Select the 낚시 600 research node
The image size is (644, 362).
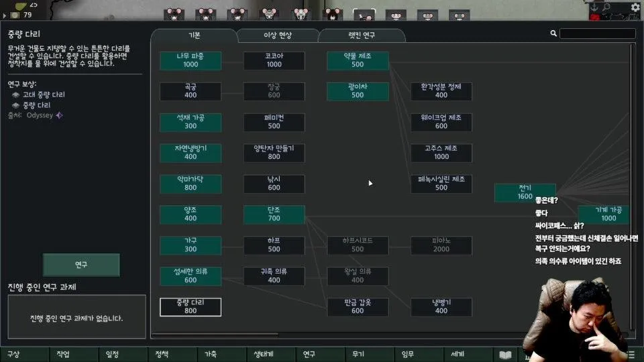click(x=274, y=184)
